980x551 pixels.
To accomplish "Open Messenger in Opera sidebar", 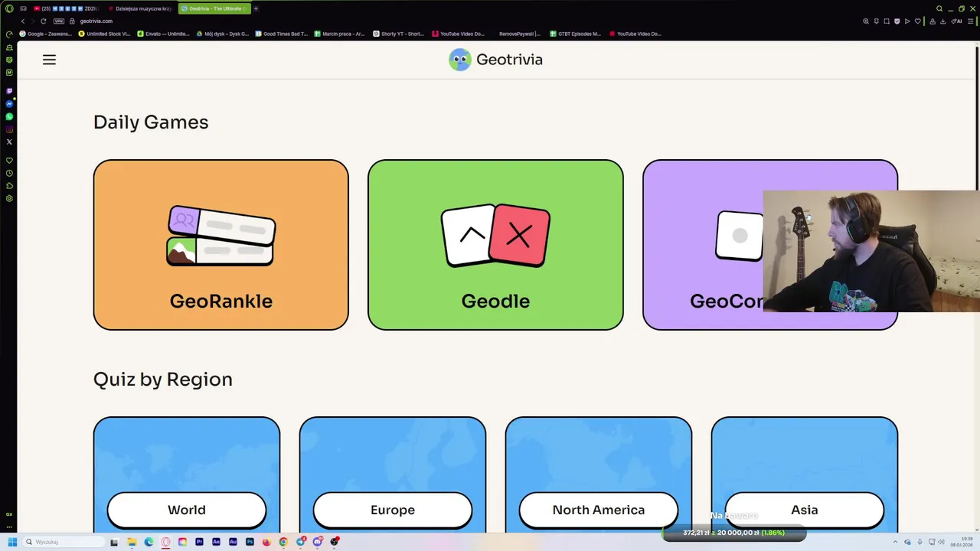I will pos(9,103).
